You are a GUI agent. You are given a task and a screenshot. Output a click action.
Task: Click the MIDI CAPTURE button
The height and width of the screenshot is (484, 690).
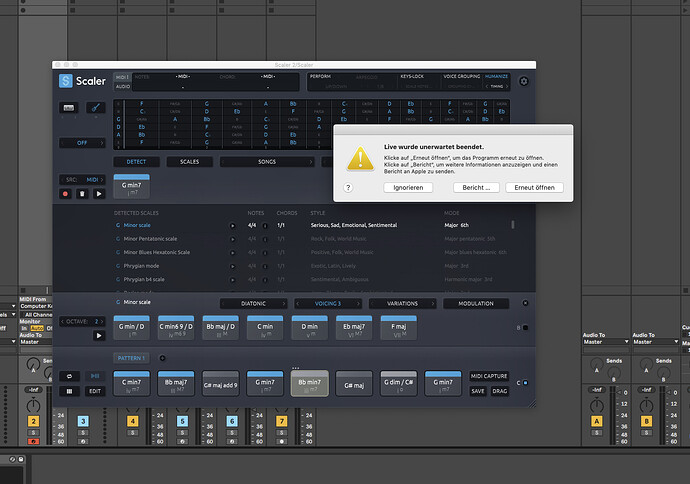(x=489, y=376)
